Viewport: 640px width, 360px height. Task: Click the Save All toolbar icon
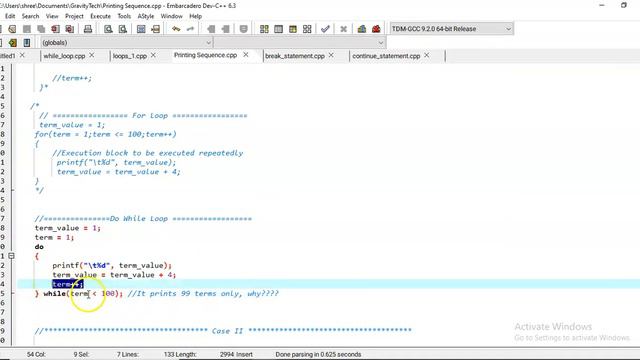[x=41, y=29]
